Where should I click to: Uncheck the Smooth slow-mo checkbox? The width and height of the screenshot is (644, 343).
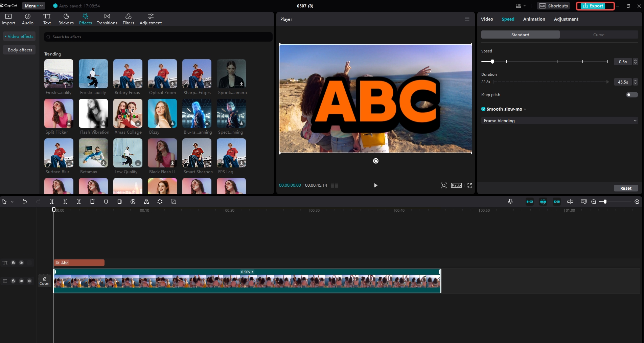coord(483,109)
